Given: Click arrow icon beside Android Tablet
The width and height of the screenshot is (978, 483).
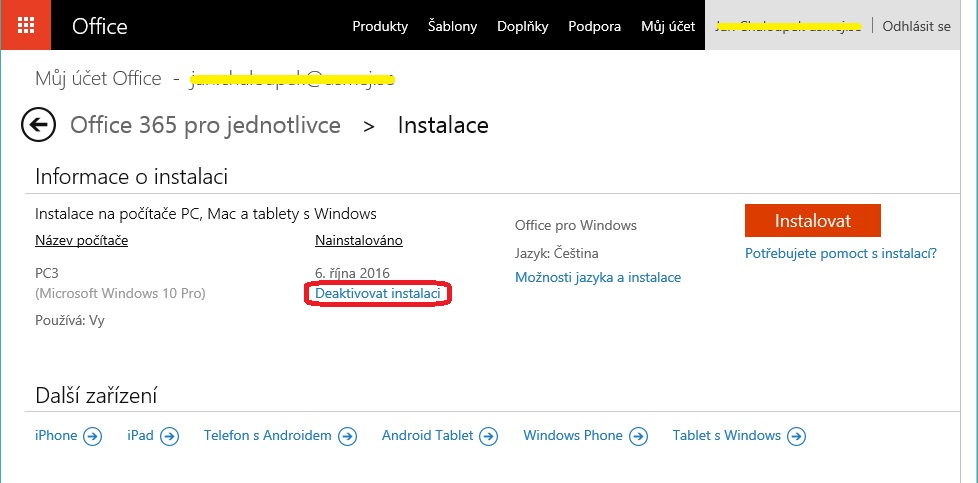Looking at the screenshot, I should 488,436.
